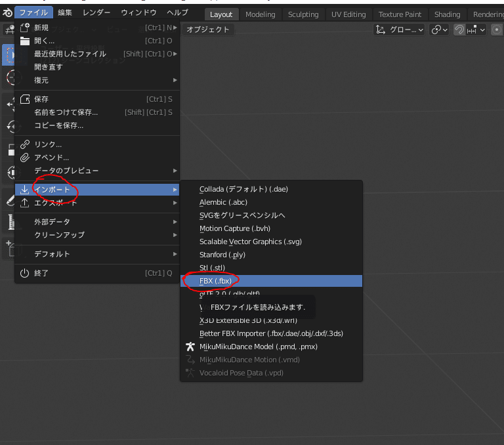Import Motion Capture (.bvh)

[271, 228]
